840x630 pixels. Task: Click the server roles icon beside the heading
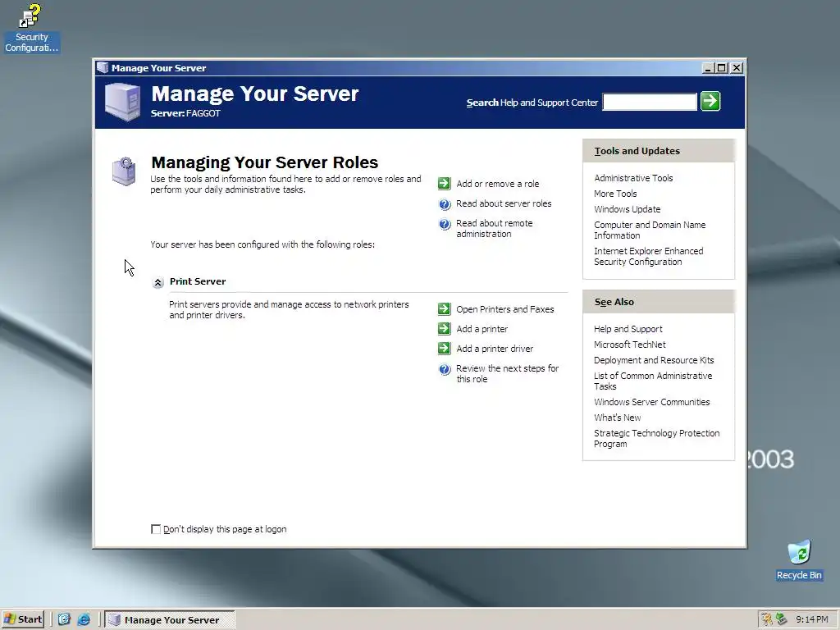(x=124, y=171)
